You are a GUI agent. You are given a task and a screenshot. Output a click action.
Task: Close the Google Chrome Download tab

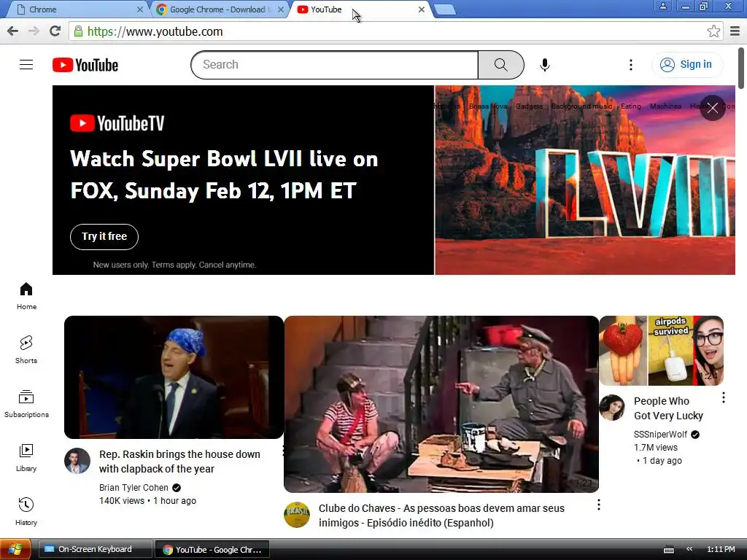(x=281, y=9)
